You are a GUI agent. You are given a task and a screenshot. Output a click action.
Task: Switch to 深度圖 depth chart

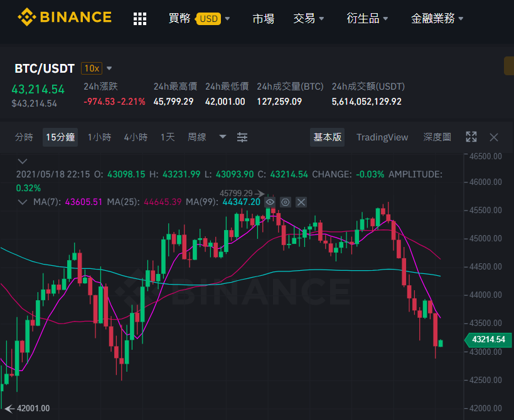coord(437,137)
